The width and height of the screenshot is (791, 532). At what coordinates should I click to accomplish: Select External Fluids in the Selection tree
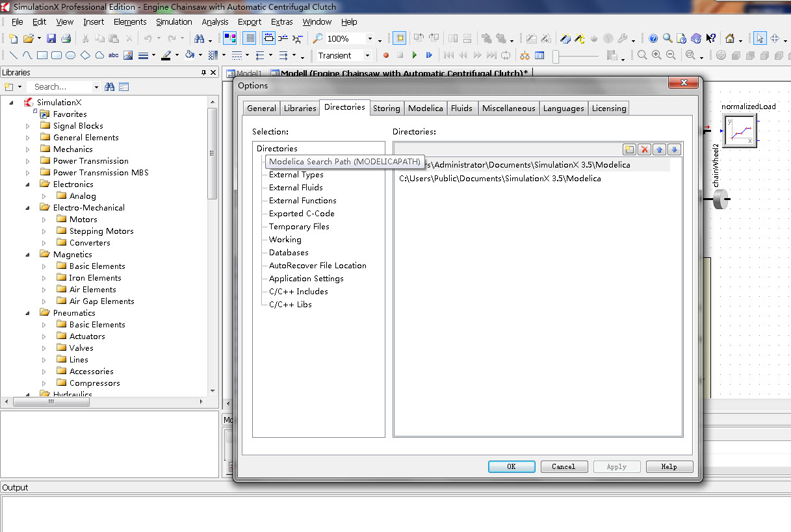[x=296, y=188]
